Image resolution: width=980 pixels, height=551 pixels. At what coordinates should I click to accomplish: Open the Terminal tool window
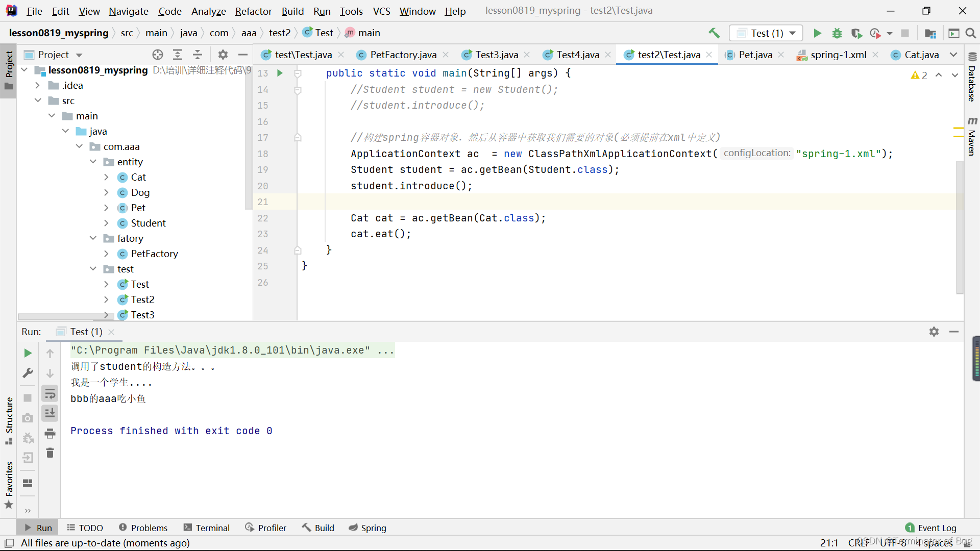click(x=207, y=528)
